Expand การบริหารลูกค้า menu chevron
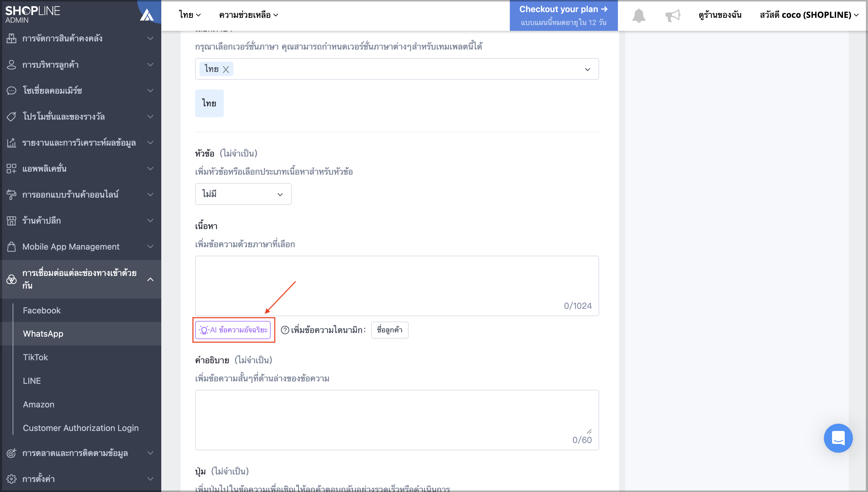The width and height of the screenshot is (868, 492). [x=151, y=65]
